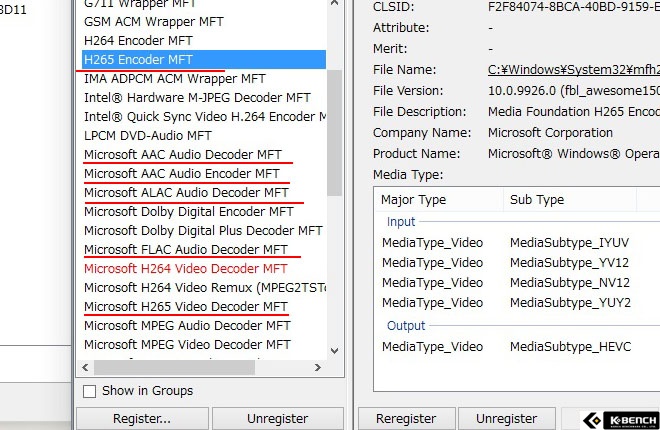
Task: Click the Sub Type column header
Action: 570,200
